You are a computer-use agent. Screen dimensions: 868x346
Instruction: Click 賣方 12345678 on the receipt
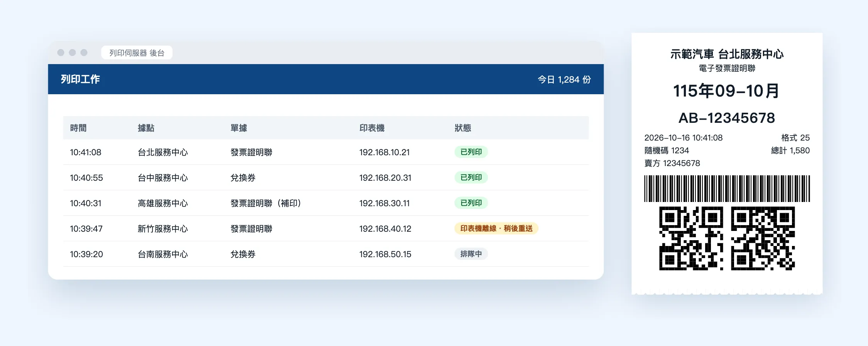(672, 163)
